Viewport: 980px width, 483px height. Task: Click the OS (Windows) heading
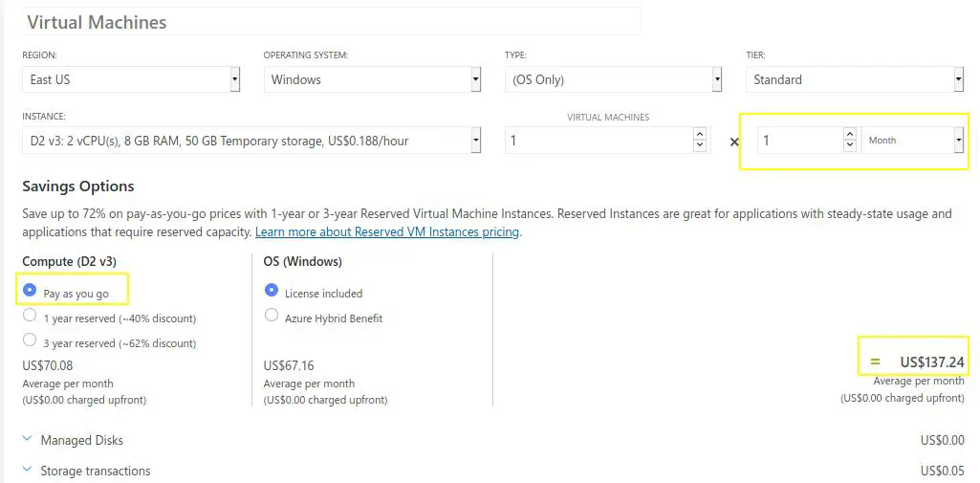point(303,261)
